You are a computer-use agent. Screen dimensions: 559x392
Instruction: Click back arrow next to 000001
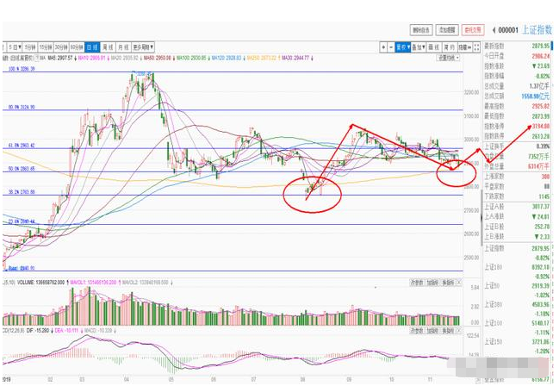pos(494,30)
